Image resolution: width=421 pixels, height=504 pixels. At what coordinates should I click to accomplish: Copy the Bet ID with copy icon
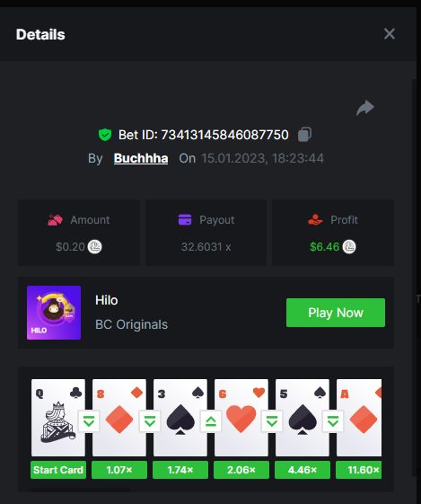click(x=304, y=135)
